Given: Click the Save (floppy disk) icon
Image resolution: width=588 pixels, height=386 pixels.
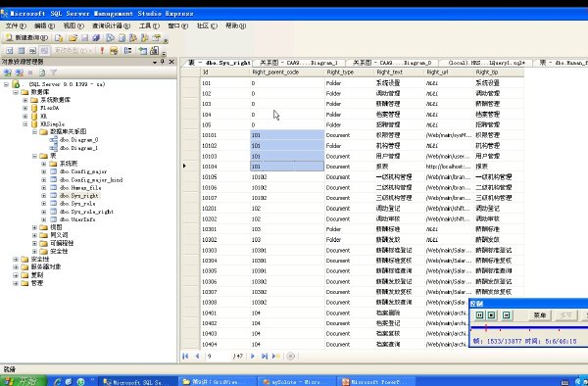Looking at the screenshot, I should coord(85,38).
